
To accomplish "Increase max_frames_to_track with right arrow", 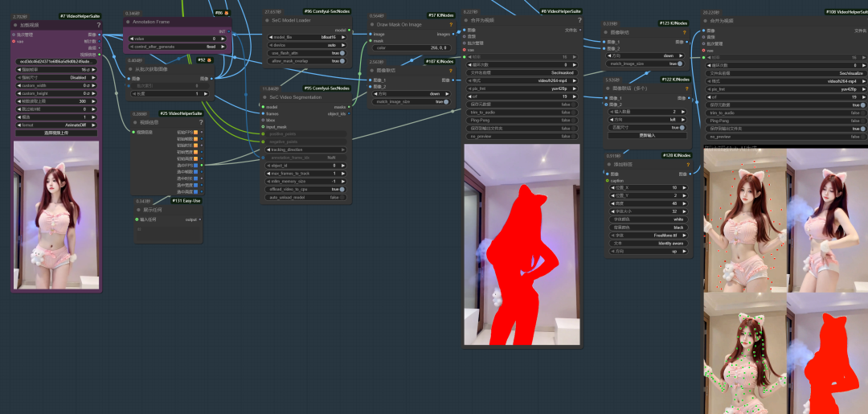I will (x=344, y=174).
